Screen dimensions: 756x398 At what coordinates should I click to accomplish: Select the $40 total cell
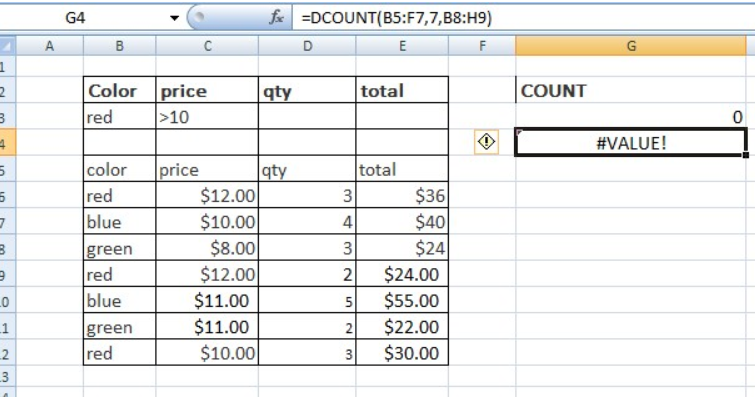click(402, 221)
